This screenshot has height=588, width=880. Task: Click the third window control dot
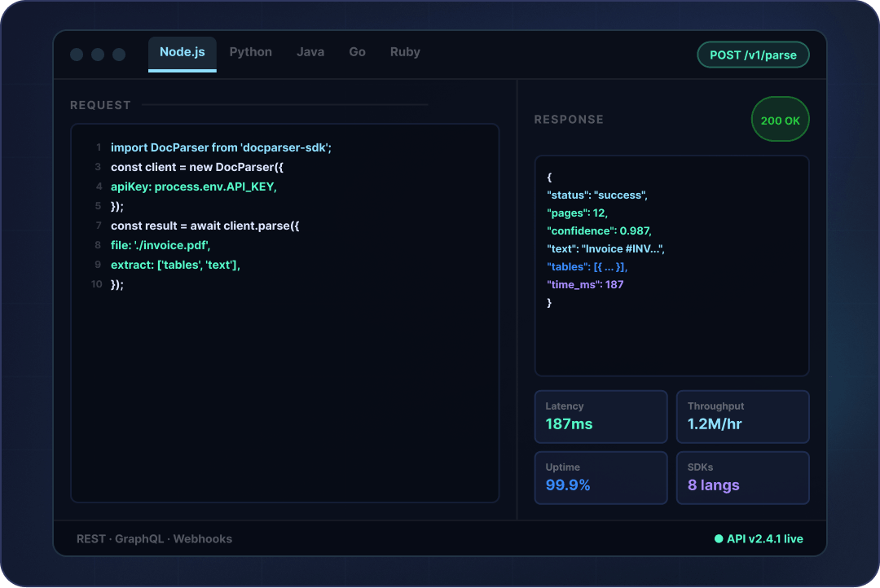(x=119, y=55)
